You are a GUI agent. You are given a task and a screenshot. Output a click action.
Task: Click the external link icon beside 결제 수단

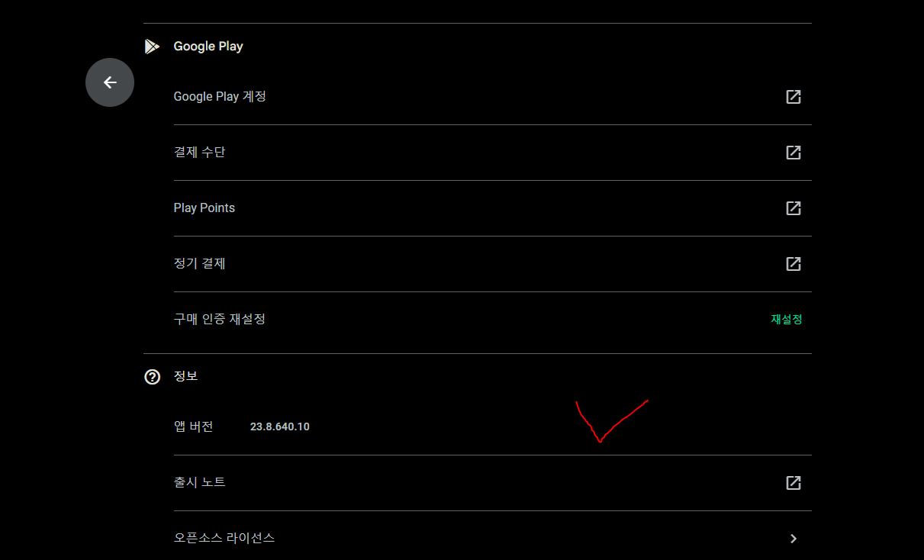coord(794,153)
